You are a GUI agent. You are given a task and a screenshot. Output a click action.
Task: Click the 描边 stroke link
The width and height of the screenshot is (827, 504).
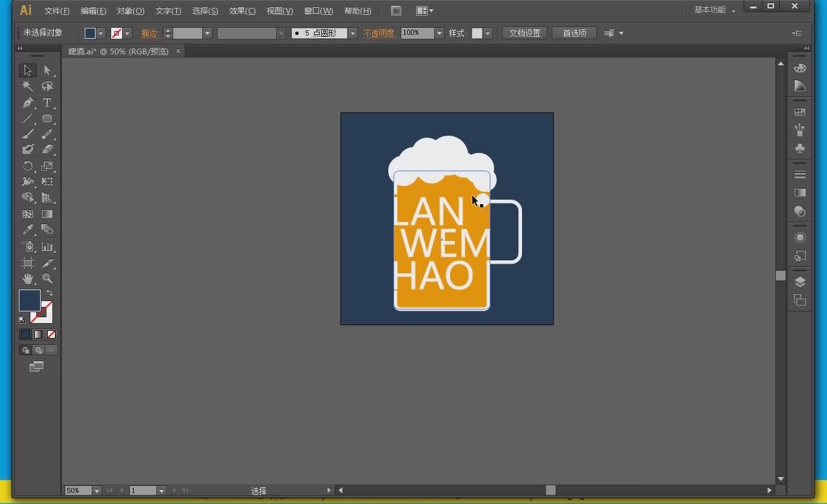tap(149, 33)
